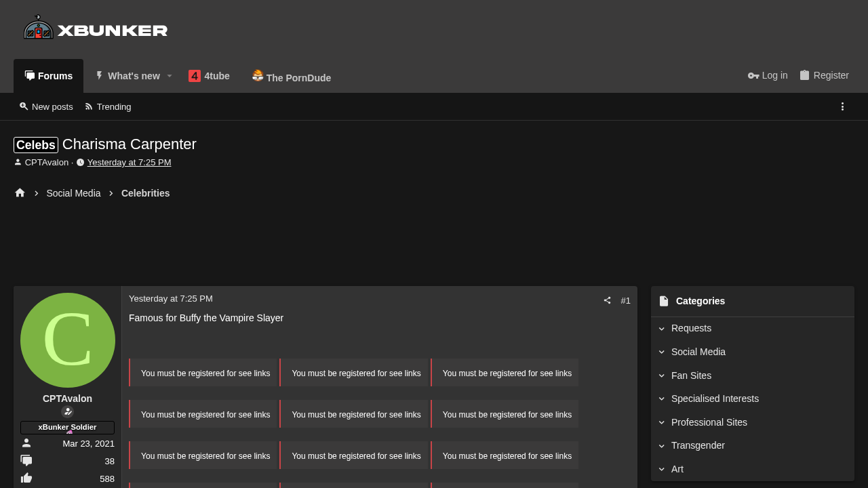Open Fan Sites category link

click(x=691, y=375)
